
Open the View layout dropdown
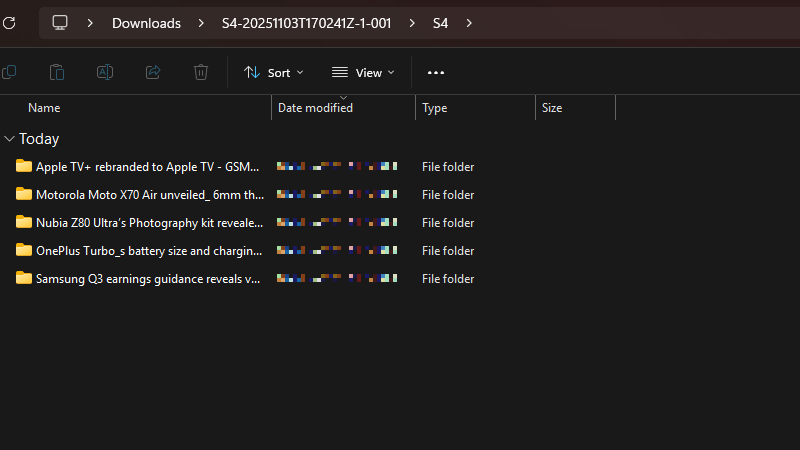(363, 72)
